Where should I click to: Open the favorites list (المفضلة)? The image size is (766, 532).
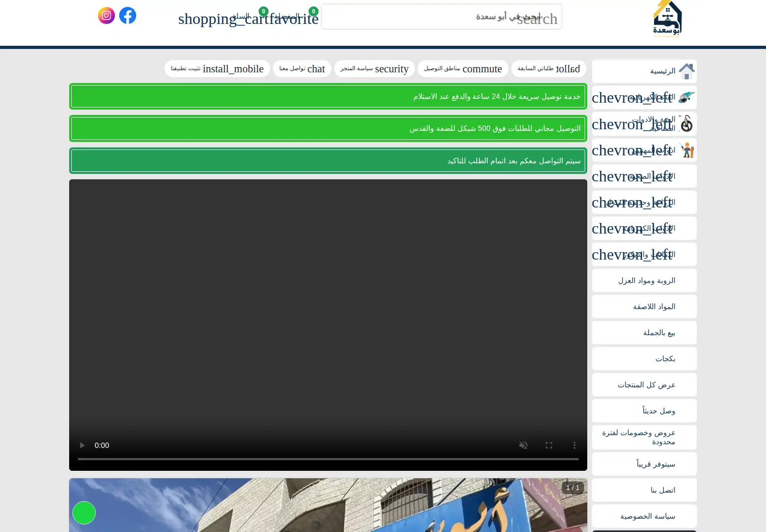(x=294, y=17)
